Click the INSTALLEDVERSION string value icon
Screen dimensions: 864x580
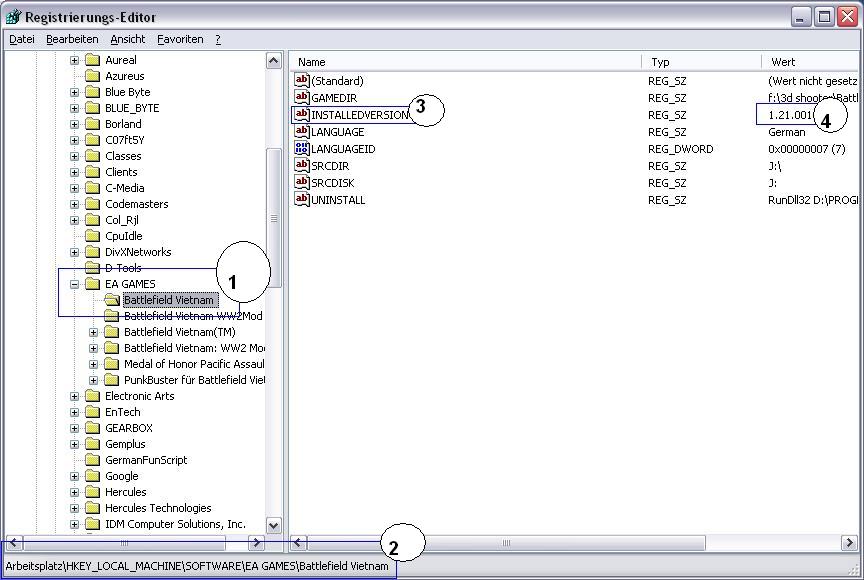click(x=301, y=115)
